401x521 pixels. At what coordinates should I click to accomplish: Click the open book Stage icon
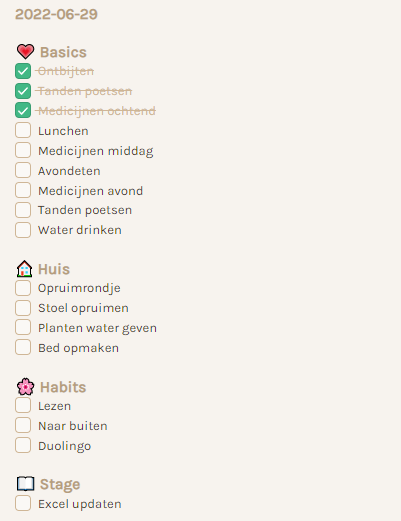[25, 484]
